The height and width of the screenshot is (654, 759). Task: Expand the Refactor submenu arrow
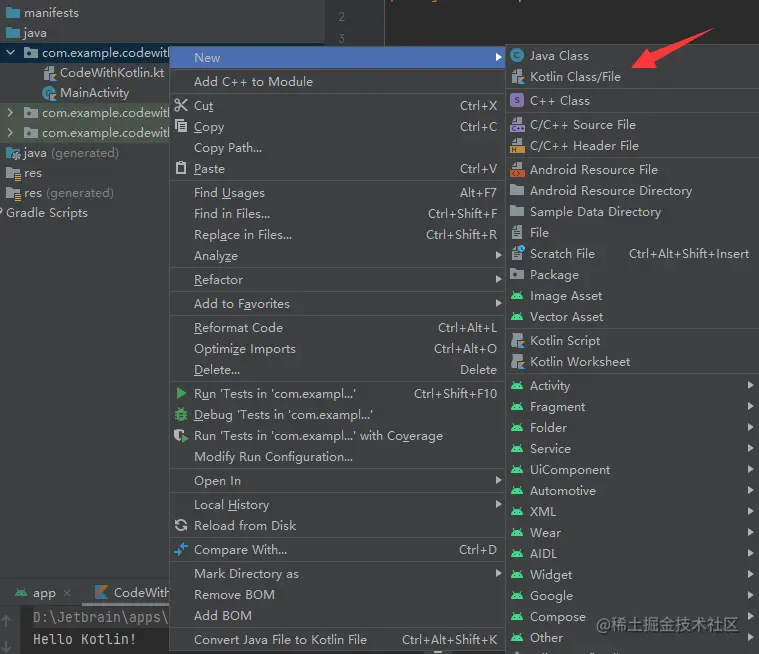tap(499, 279)
